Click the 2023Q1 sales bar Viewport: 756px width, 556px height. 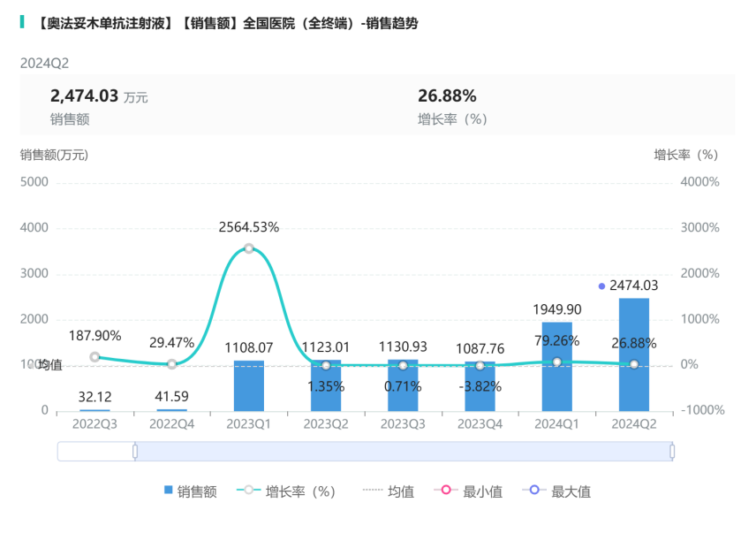tap(249, 386)
